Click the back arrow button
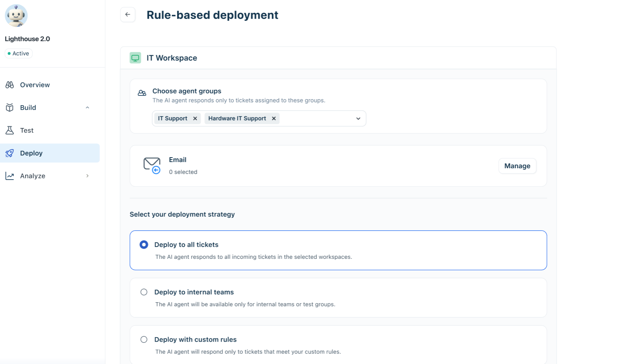This screenshot has height=364, width=627. click(x=128, y=15)
